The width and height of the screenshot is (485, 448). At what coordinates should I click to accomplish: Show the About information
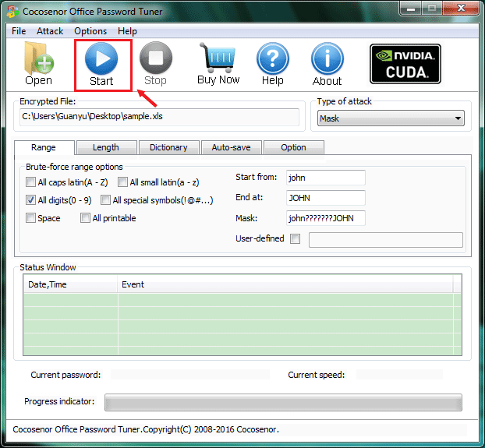click(x=327, y=64)
